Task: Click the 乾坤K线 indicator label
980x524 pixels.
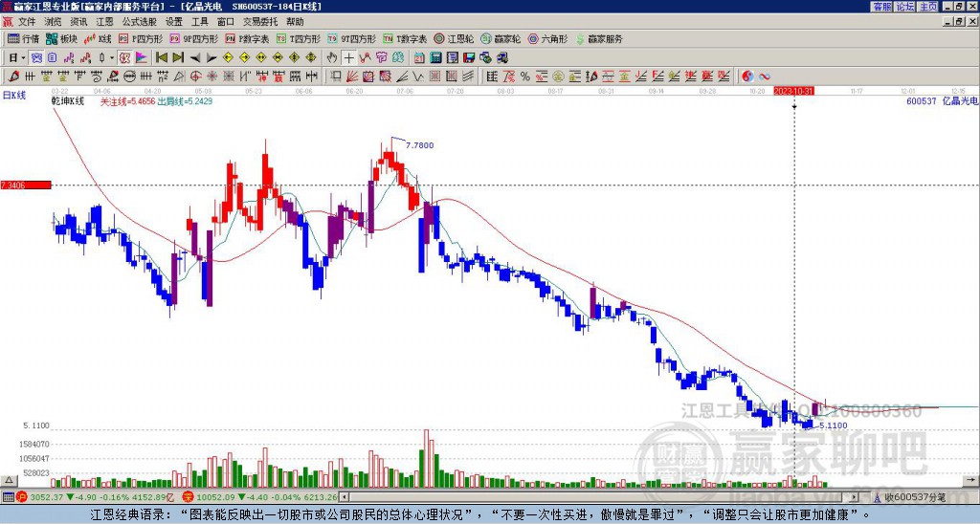Action: (x=68, y=101)
